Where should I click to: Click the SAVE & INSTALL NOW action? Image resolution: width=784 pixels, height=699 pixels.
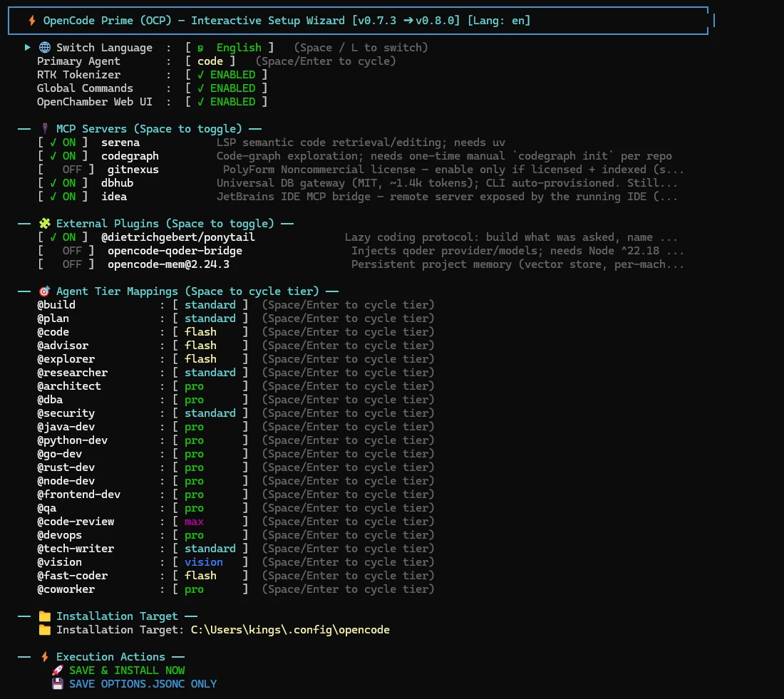[127, 670]
